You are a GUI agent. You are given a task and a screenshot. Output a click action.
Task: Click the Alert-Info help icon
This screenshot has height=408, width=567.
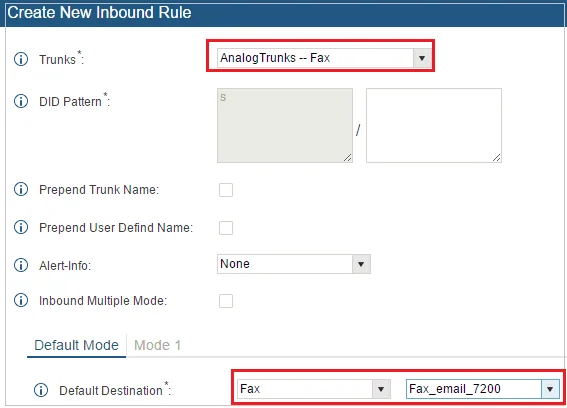(x=21, y=265)
